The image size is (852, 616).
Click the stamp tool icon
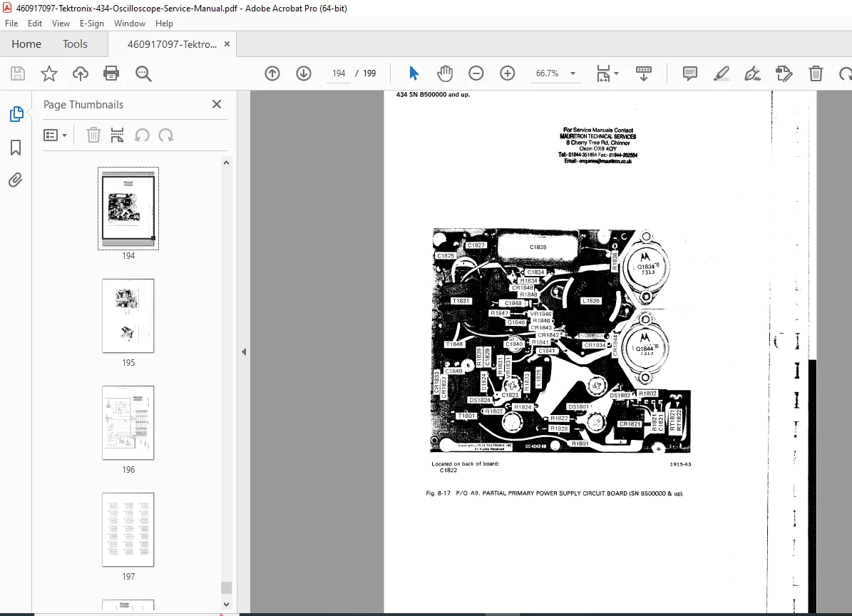(784, 73)
